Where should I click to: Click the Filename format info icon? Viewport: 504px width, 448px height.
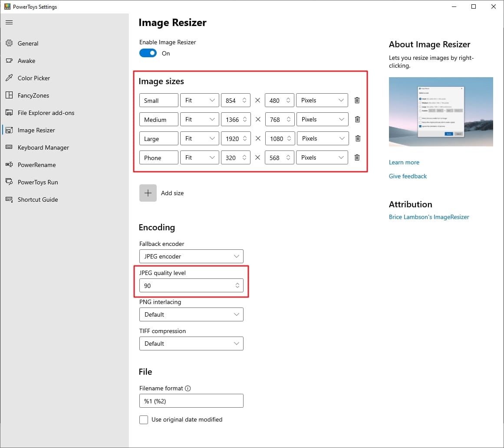(188, 389)
